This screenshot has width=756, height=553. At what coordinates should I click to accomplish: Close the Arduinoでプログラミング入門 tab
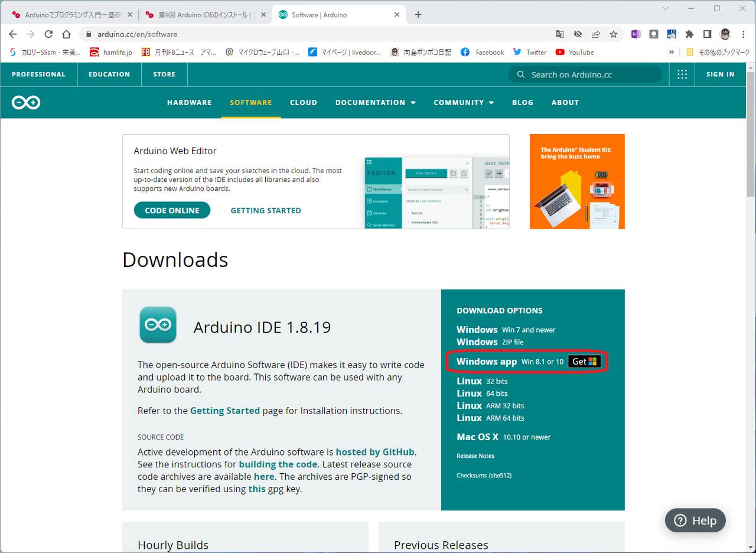(x=129, y=15)
